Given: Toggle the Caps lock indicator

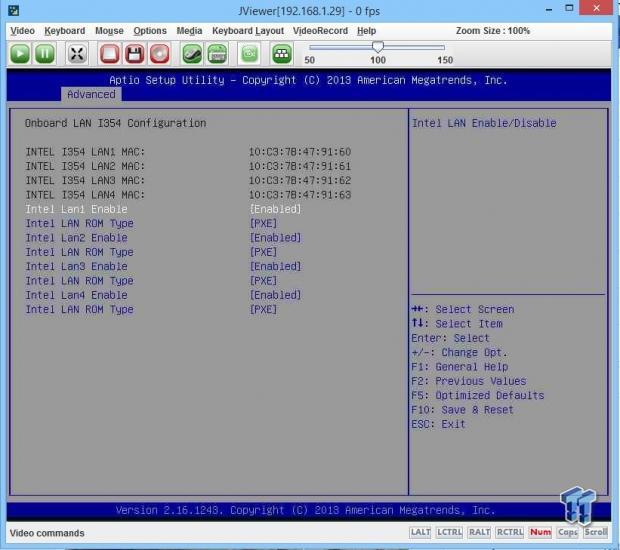Looking at the screenshot, I should [x=568, y=532].
